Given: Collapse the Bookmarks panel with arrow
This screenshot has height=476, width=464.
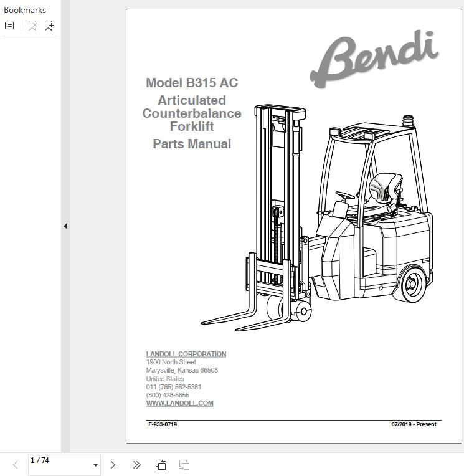Looking at the screenshot, I should 65,226.
